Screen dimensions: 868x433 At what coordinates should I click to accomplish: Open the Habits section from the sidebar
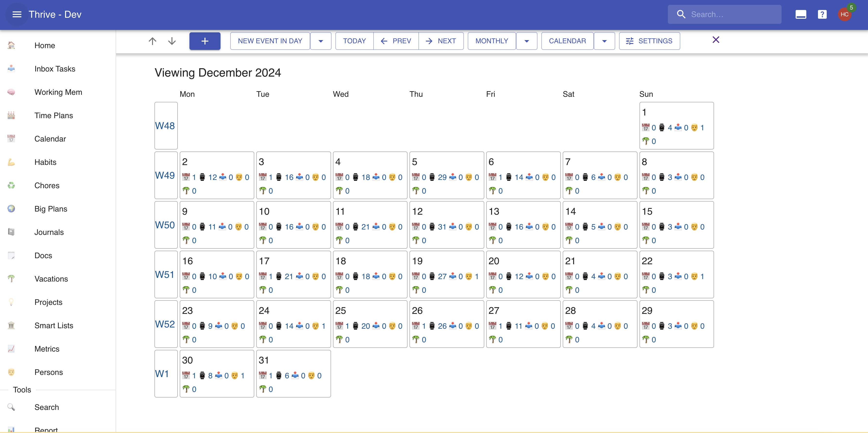[x=45, y=162]
